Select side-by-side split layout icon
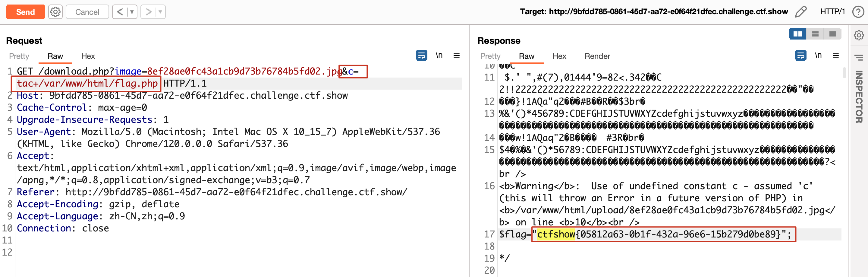Image resolution: width=868 pixels, height=277 pixels. 797,34
